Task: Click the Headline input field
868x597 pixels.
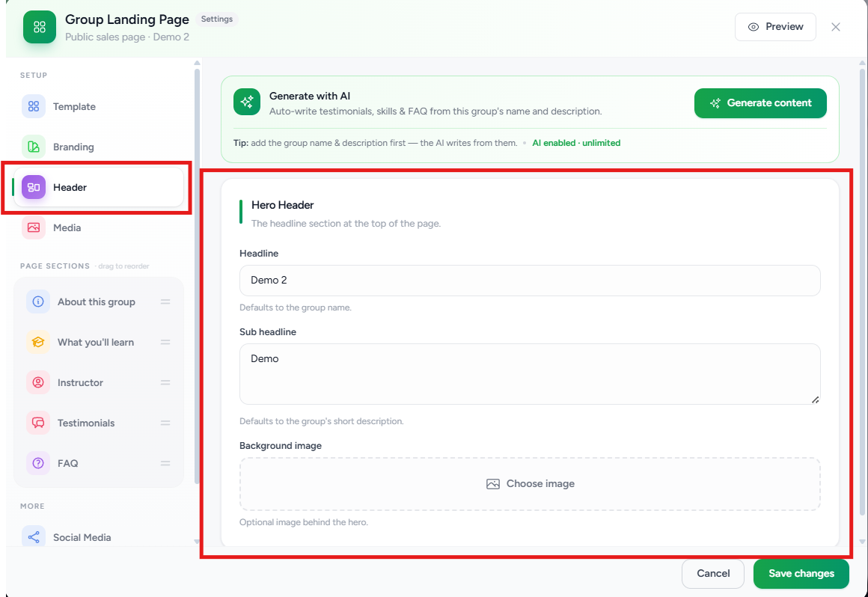Action: pos(530,280)
